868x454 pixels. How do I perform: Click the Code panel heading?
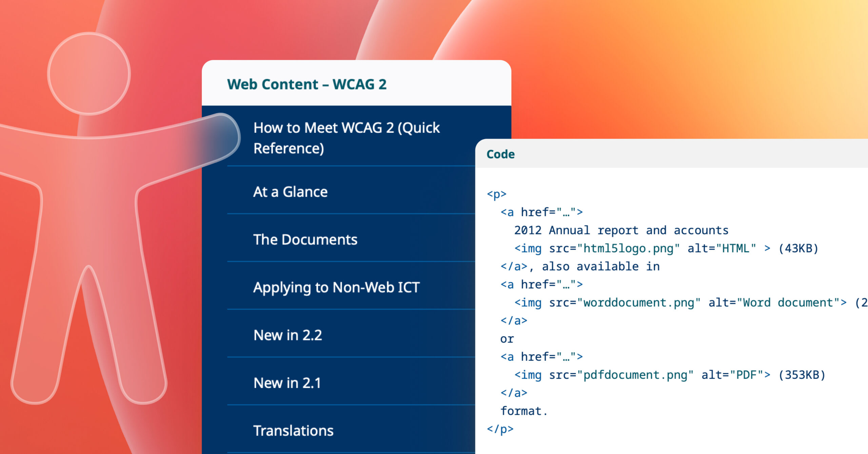500,154
